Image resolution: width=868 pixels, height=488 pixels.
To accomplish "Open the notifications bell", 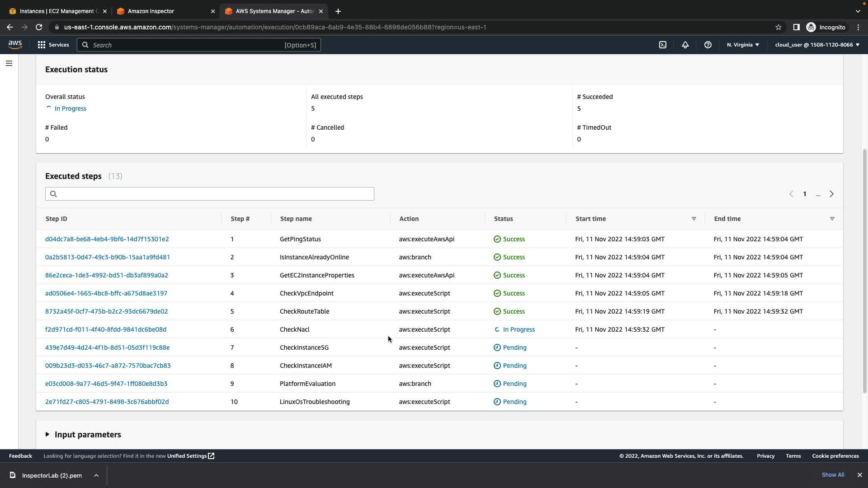I will tap(685, 45).
